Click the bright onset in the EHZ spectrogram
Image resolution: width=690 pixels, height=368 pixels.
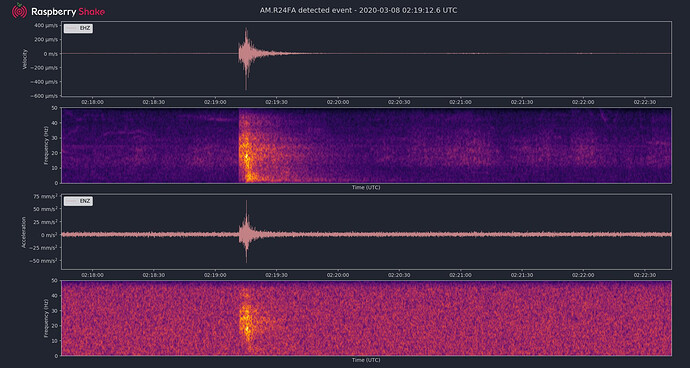tap(246, 156)
